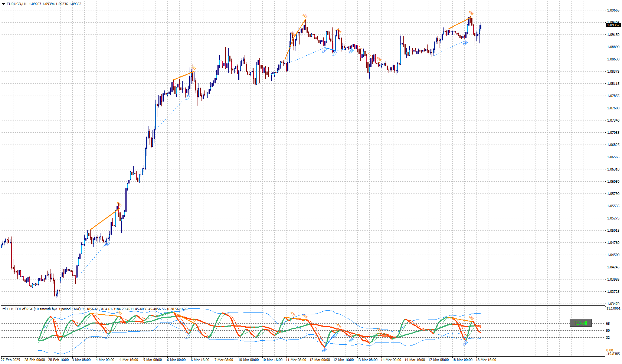
Task: Click the -15.8385 indicator scale value
Action: pos(613,354)
